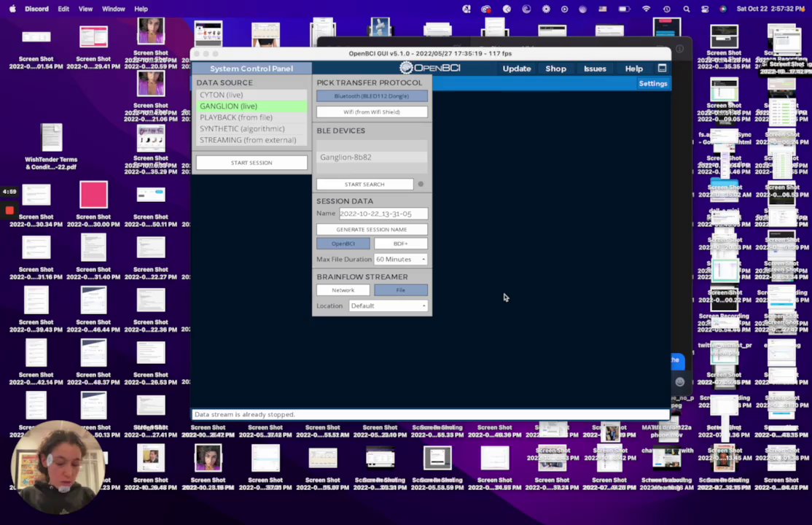
Task: Open the macOS Help menu
Action: pyautogui.click(x=141, y=9)
